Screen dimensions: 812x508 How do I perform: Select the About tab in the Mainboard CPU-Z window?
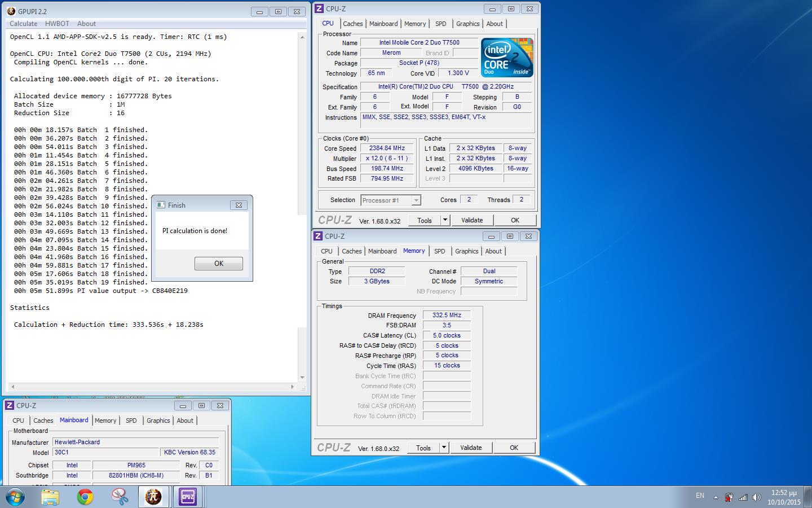[x=185, y=421]
